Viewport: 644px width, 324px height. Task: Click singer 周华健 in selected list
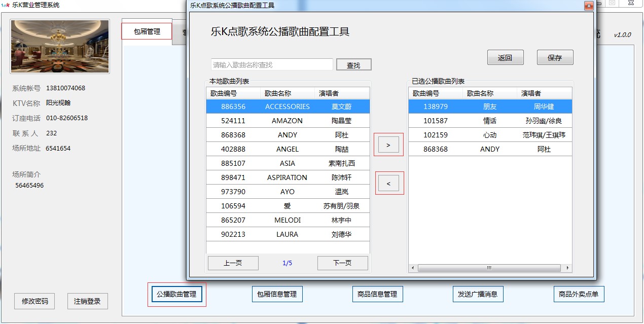[544, 106]
